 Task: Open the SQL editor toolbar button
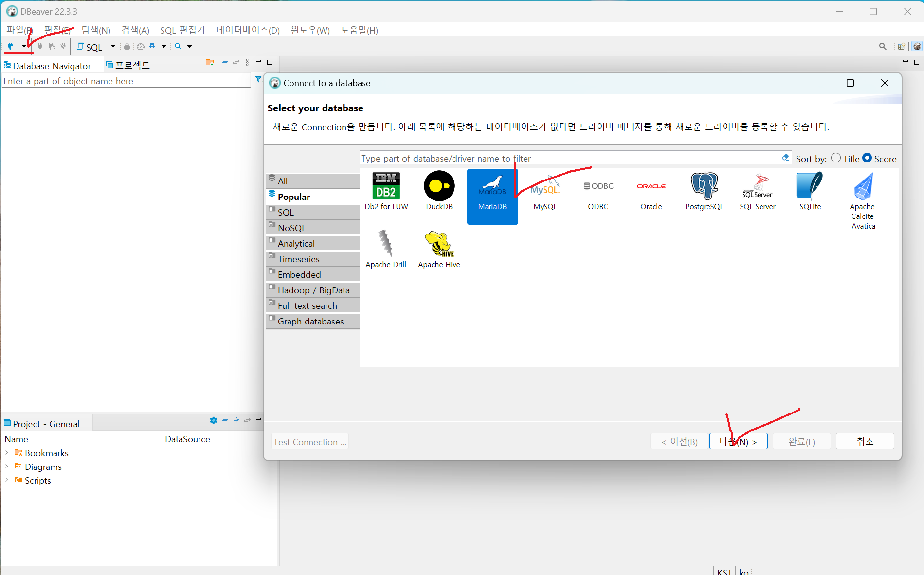[x=90, y=47]
